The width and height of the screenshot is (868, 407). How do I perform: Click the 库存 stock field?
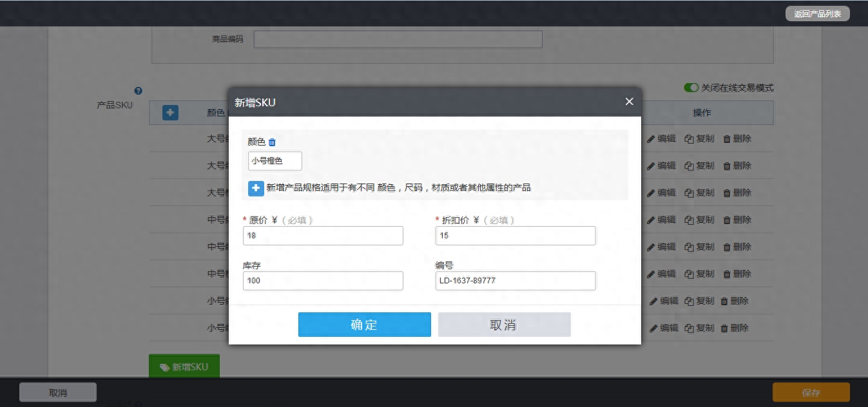(323, 281)
